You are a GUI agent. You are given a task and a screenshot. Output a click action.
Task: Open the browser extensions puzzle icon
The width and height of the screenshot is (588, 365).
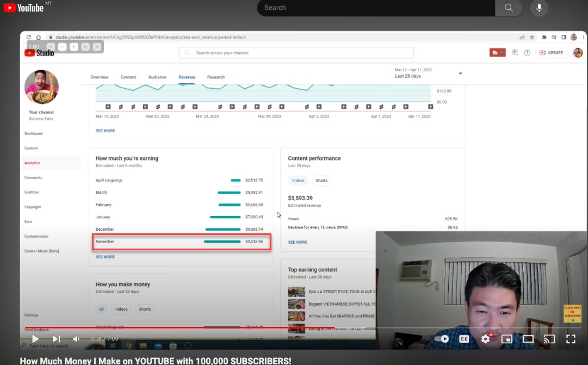click(x=544, y=37)
